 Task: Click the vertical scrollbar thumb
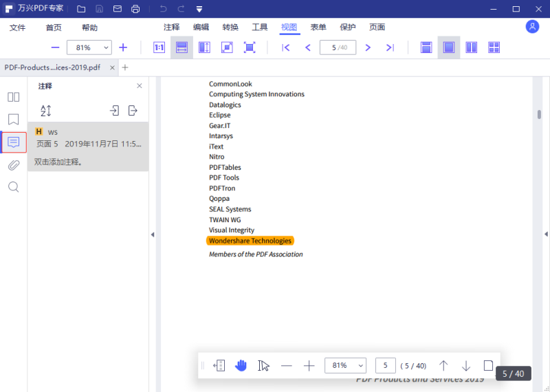[539, 114]
